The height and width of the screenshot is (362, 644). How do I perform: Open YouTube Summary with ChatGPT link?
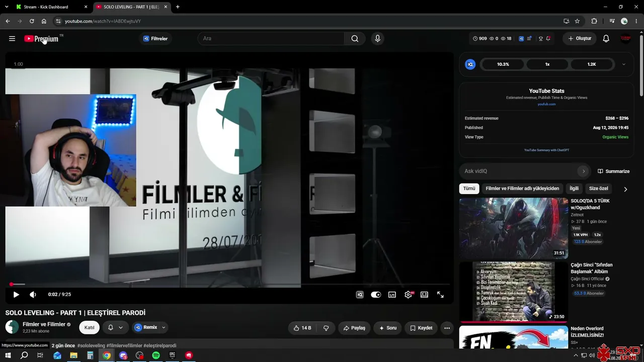(546, 150)
